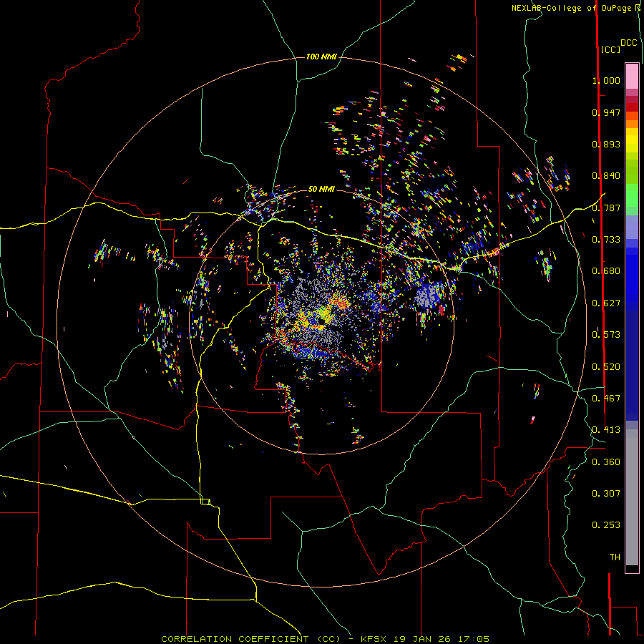The width and height of the screenshot is (644, 644).
Task: Click the 0.253 scale value
Action: click(x=606, y=525)
